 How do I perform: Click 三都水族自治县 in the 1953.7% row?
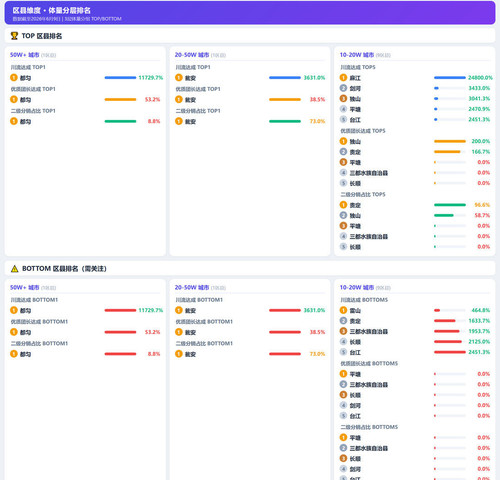369,332
